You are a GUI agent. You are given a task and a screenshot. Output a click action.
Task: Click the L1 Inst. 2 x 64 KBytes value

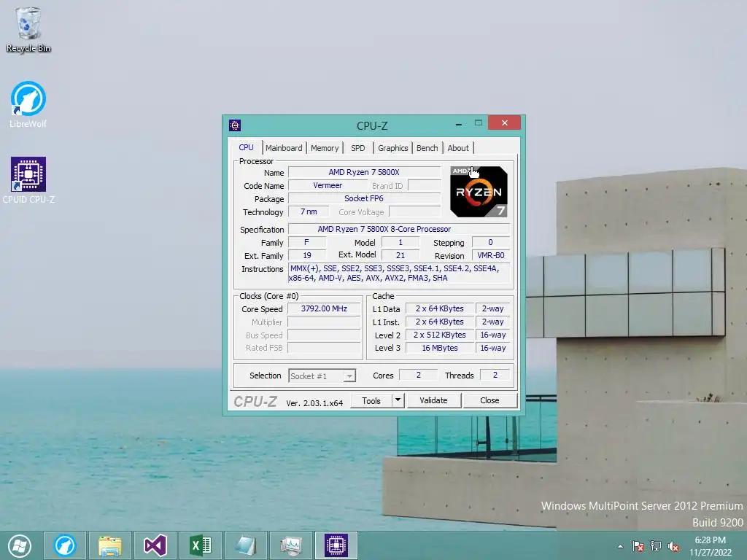tap(439, 322)
